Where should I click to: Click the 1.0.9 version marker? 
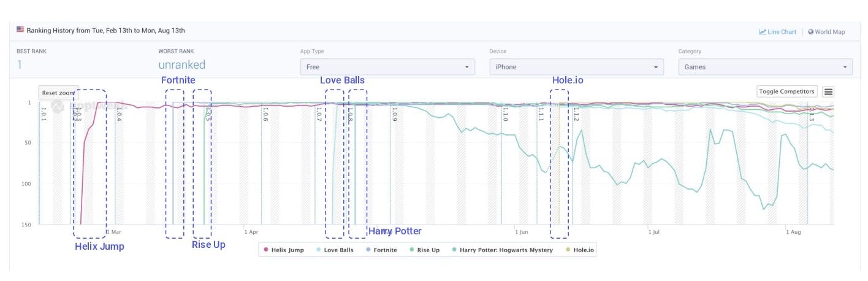pos(394,114)
